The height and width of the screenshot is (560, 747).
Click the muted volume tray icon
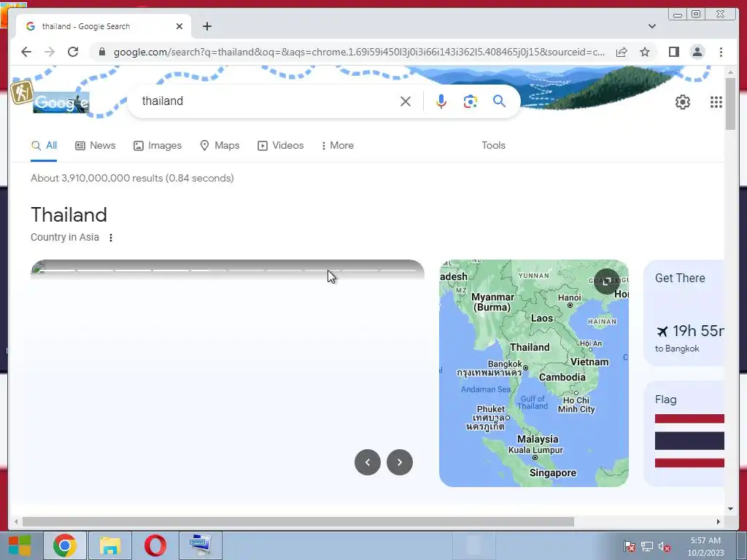pos(664,546)
